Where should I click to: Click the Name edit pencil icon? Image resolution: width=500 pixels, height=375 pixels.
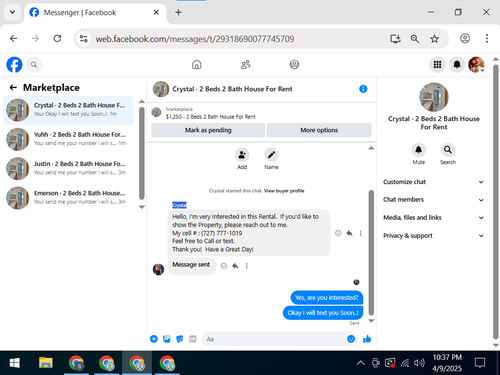coord(271,155)
